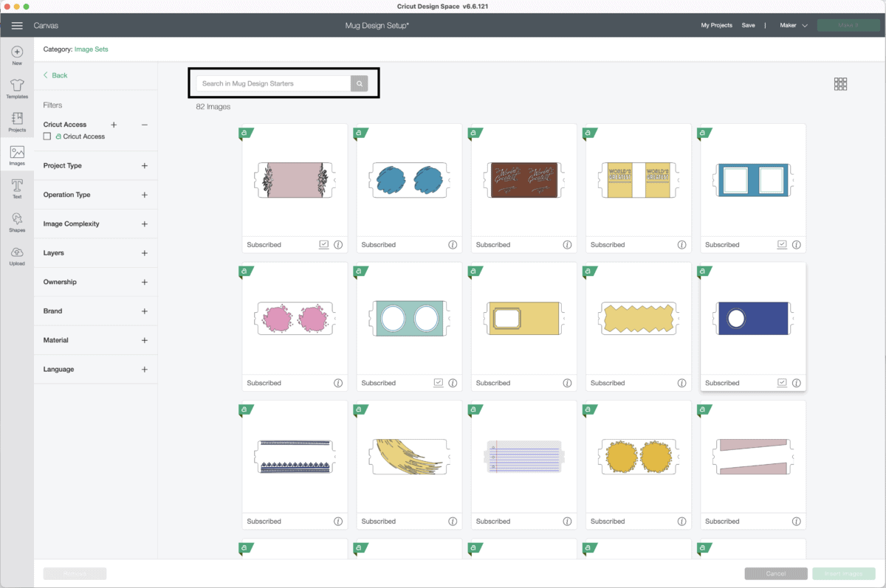Expand the Material filter
This screenshot has width=886, height=588.
point(144,340)
